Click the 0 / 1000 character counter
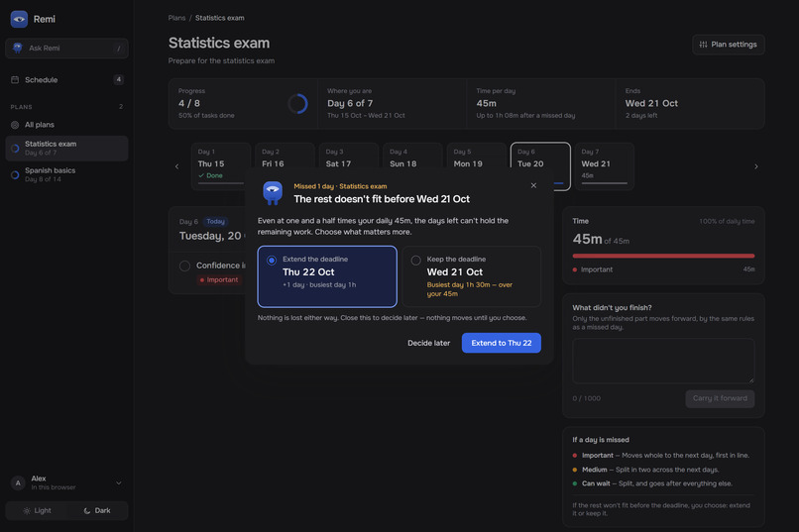The width and height of the screenshot is (799, 532). 587,398
